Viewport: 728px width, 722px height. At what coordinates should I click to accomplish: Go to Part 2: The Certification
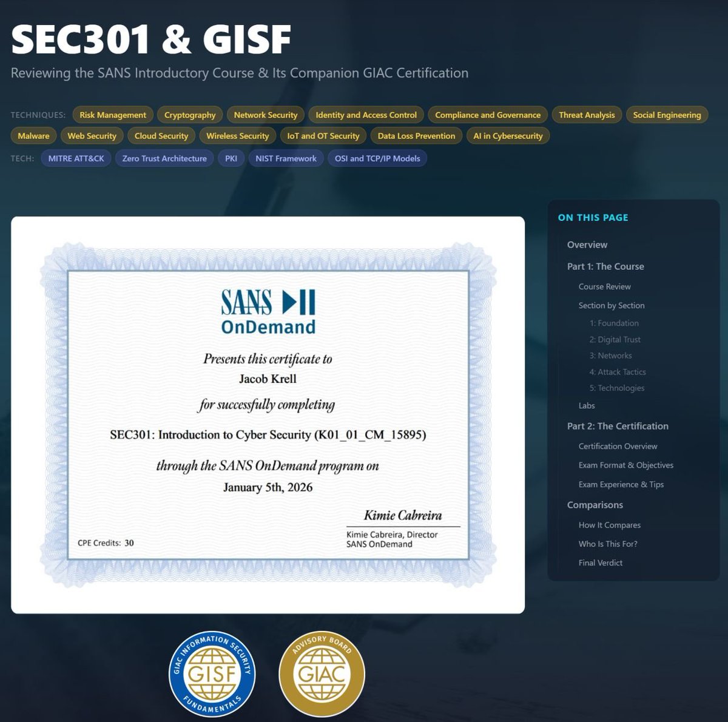(618, 426)
